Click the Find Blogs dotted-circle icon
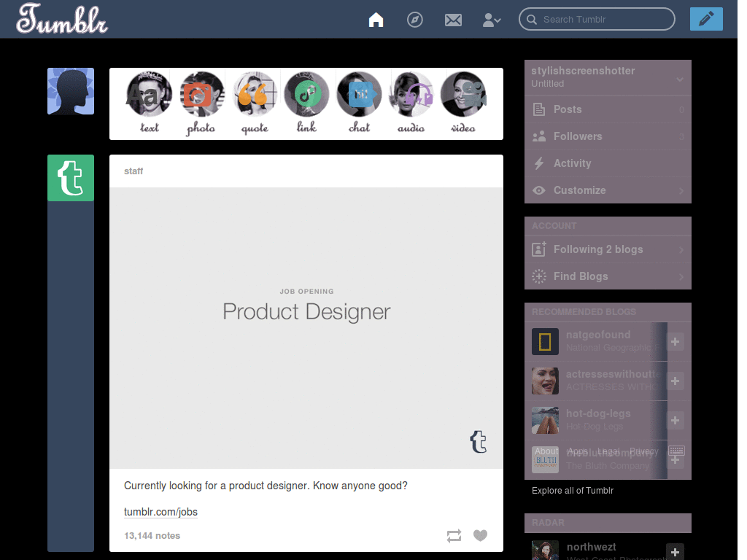This screenshot has width=747, height=560. click(x=539, y=276)
